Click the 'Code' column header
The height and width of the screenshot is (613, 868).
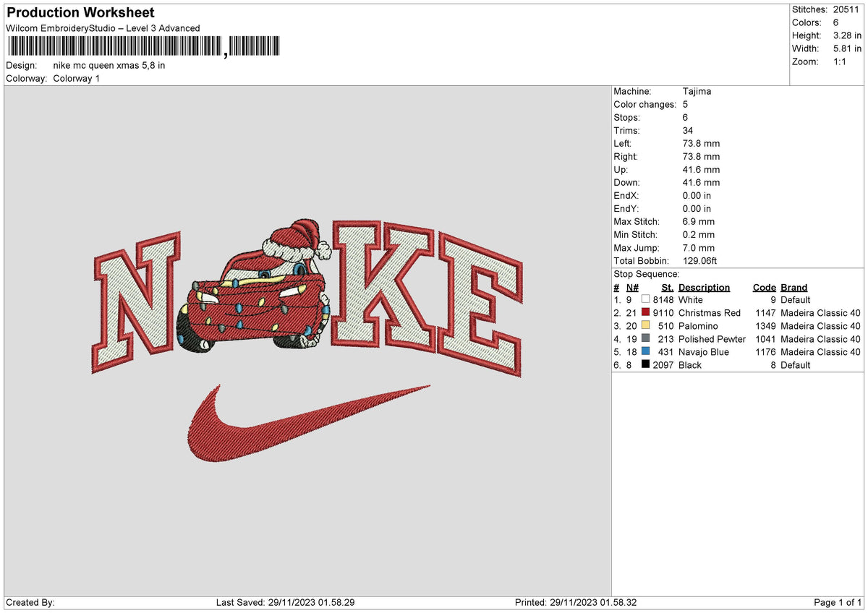click(764, 287)
